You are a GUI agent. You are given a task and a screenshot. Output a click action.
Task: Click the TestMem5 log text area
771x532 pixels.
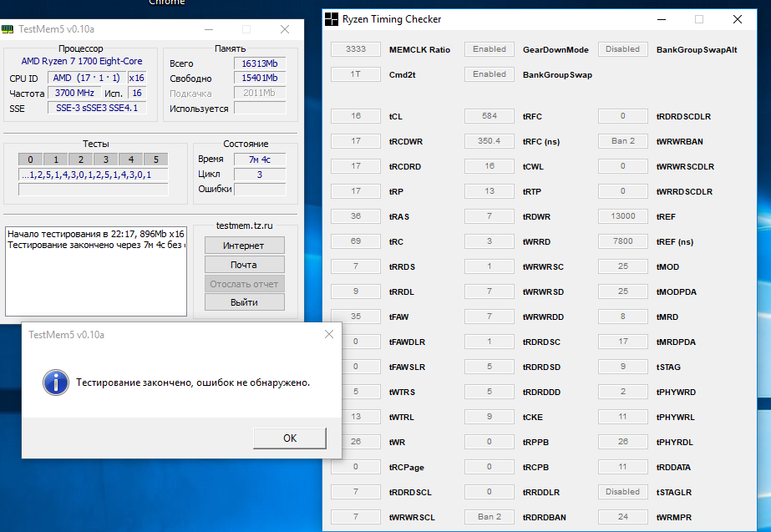[x=96, y=271]
